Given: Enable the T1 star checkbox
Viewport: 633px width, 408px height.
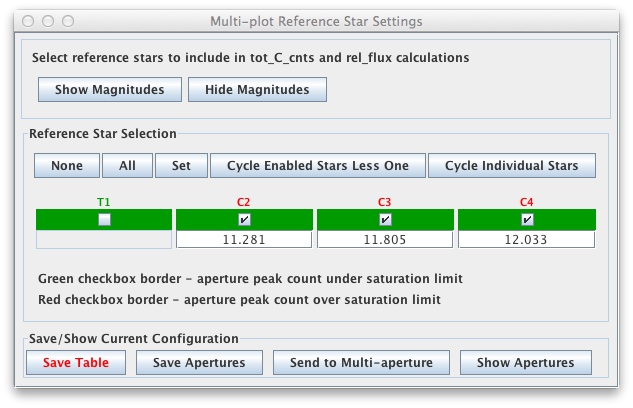Looking at the screenshot, I should [104, 220].
